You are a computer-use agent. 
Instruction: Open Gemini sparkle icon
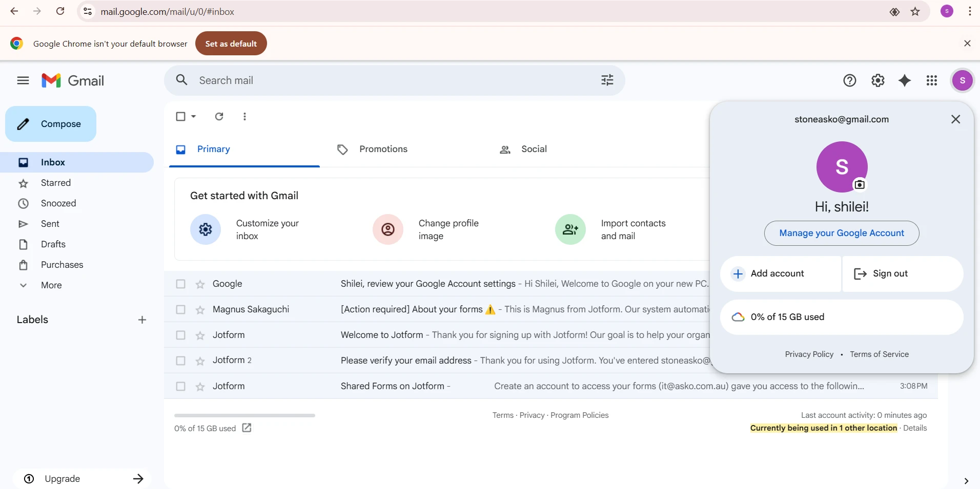pyautogui.click(x=905, y=80)
